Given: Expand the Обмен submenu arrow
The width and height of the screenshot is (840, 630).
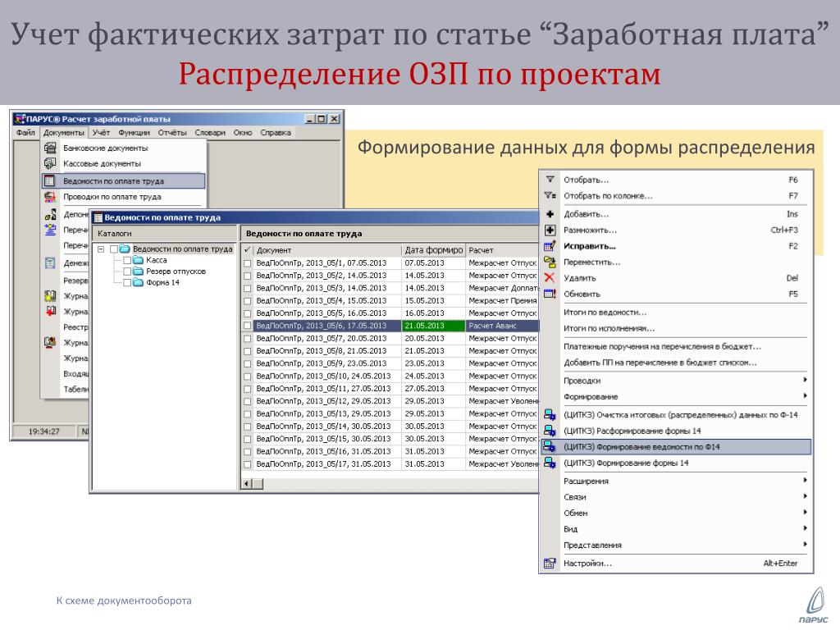Looking at the screenshot, I should click(805, 513).
